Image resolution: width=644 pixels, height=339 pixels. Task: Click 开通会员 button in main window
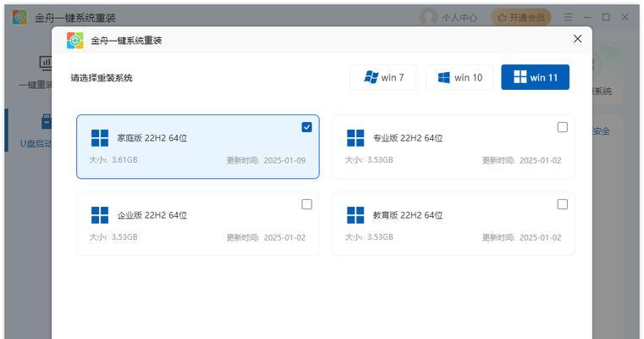tap(520, 17)
